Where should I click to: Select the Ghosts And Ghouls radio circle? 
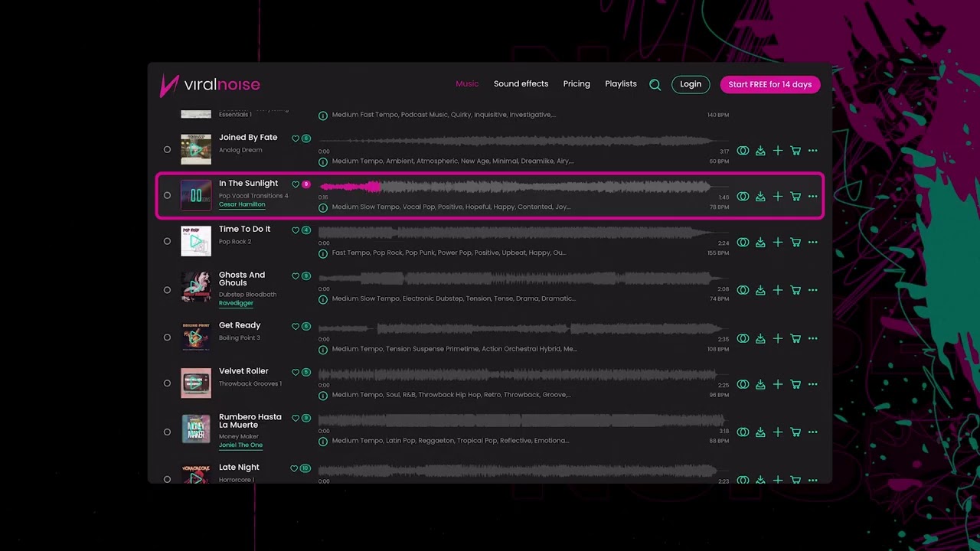pyautogui.click(x=167, y=290)
